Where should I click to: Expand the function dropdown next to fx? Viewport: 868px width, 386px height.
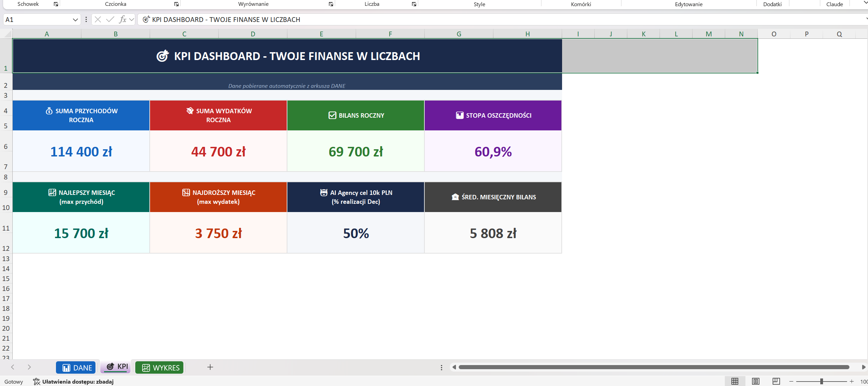click(132, 20)
